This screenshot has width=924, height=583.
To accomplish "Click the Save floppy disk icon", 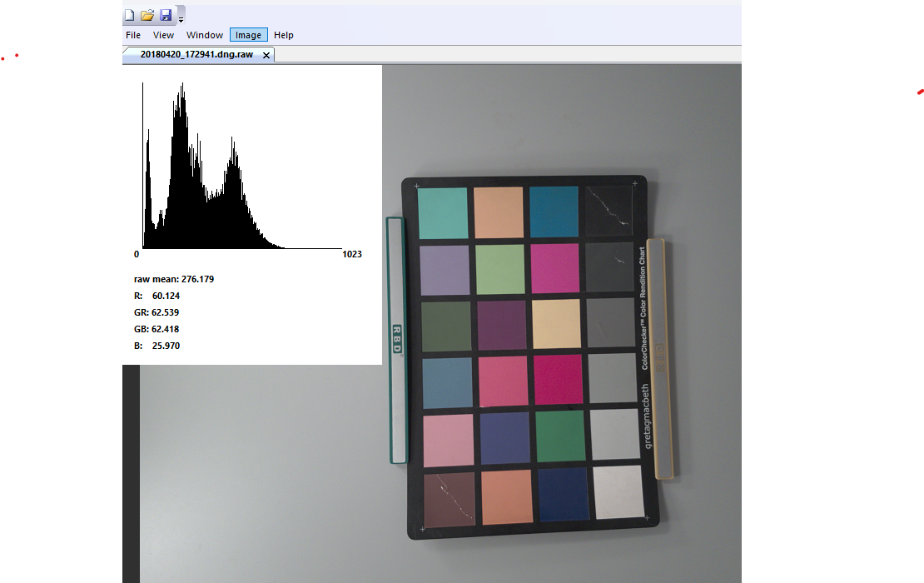I will (x=166, y=15).
